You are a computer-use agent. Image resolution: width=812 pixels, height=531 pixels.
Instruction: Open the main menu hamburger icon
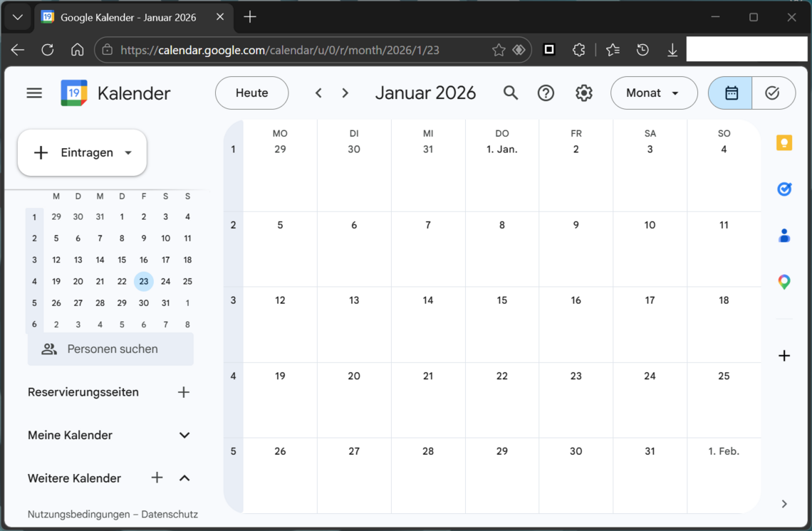pos(34,93)
